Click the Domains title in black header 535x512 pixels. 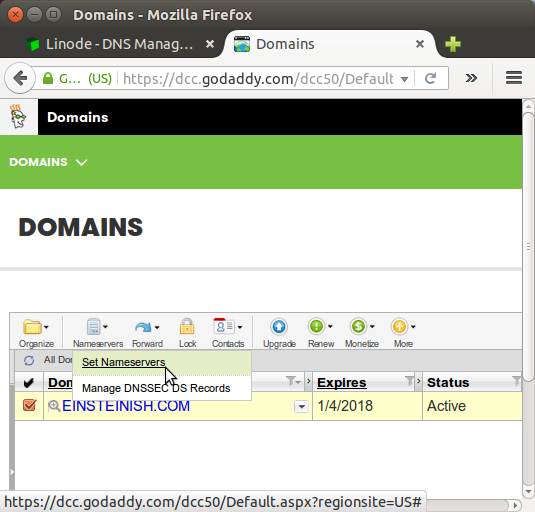point(77,117)
